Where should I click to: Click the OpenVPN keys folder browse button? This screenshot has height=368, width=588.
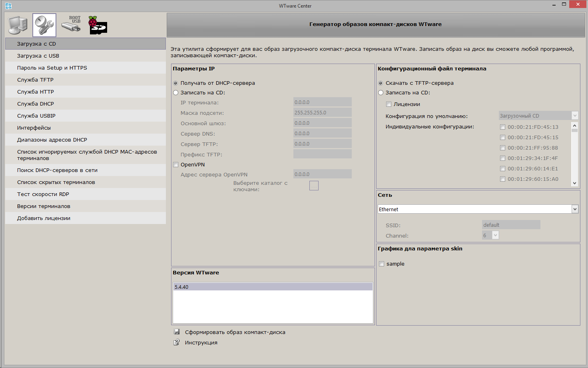click(314, 186)
